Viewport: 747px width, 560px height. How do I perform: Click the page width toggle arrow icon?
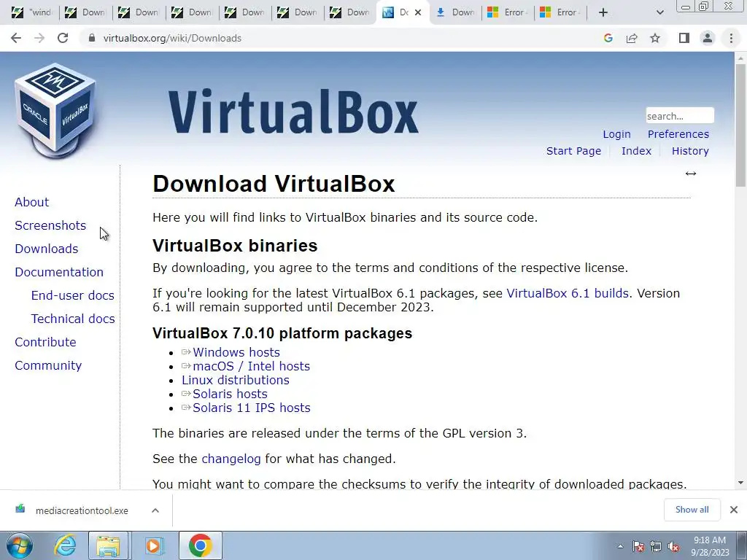(x=691, y=174)
